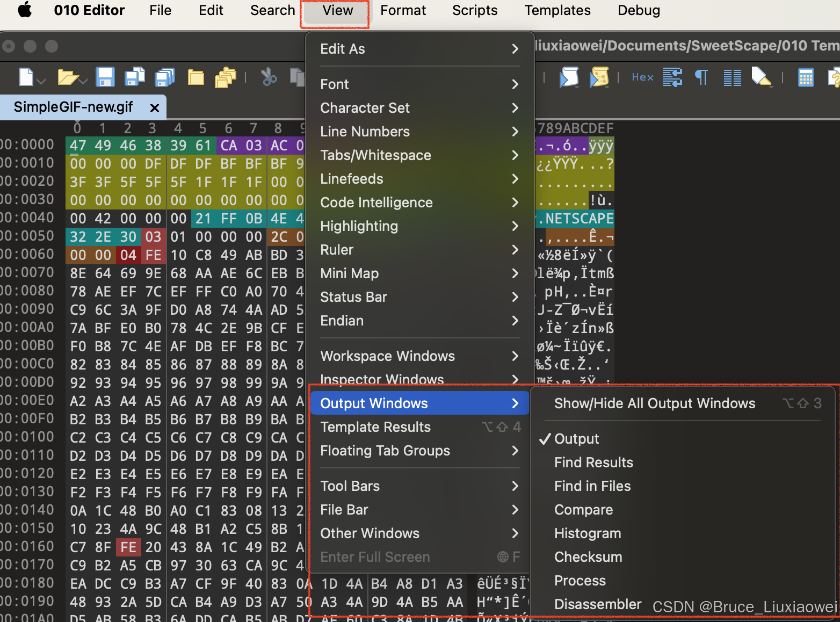The width and height of the screenshot is (840, 622).
Task: Toggle Hex display mode
Action: pyautogui.click(x=642, y=77)
